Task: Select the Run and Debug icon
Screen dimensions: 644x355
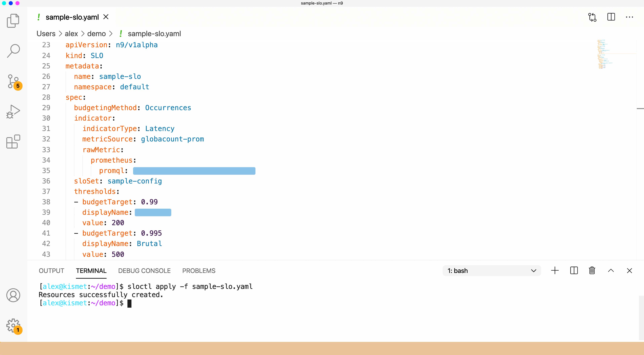Action: [13, 111]
